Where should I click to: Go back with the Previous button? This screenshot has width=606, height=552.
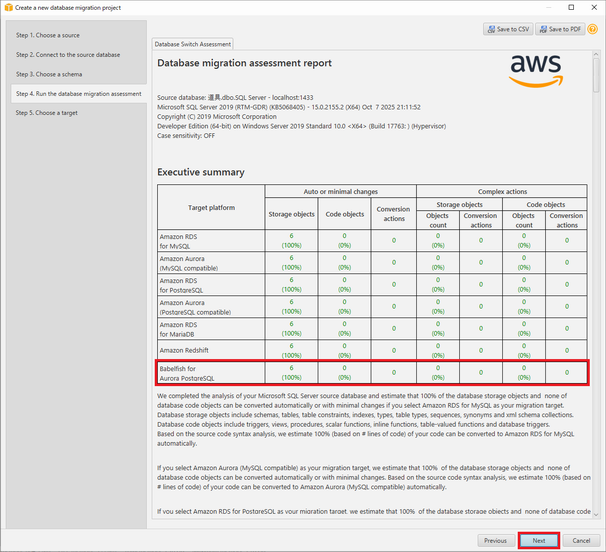[x=495, y=539]
